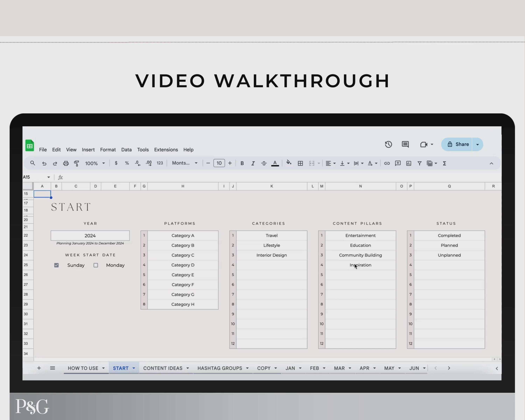This screenshot has width=525, height=420.
Task: Click the insert chart icon
Action: pos(409,163)
